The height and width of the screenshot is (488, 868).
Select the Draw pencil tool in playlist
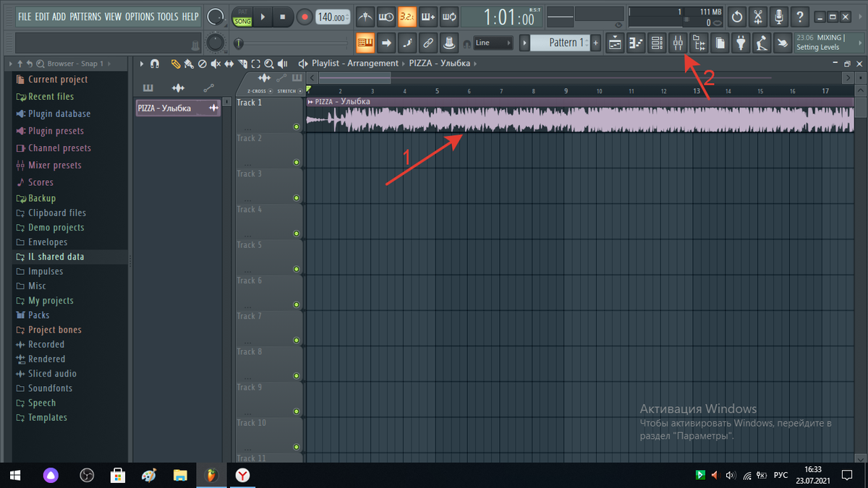pos(176,64)
